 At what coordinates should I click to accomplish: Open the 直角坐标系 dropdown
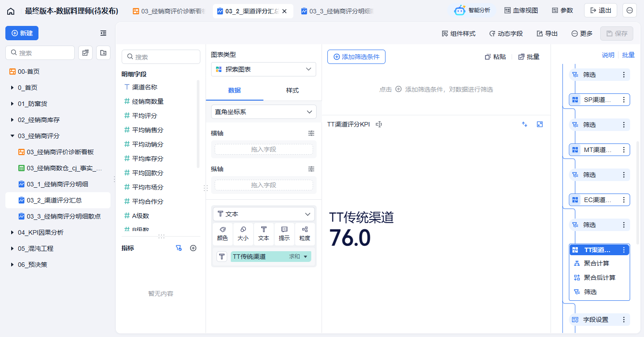pyautogui.click(x=263, y=112)
